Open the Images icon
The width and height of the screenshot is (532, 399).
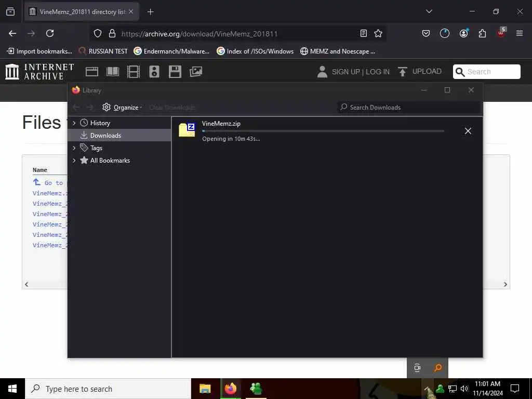196,72
